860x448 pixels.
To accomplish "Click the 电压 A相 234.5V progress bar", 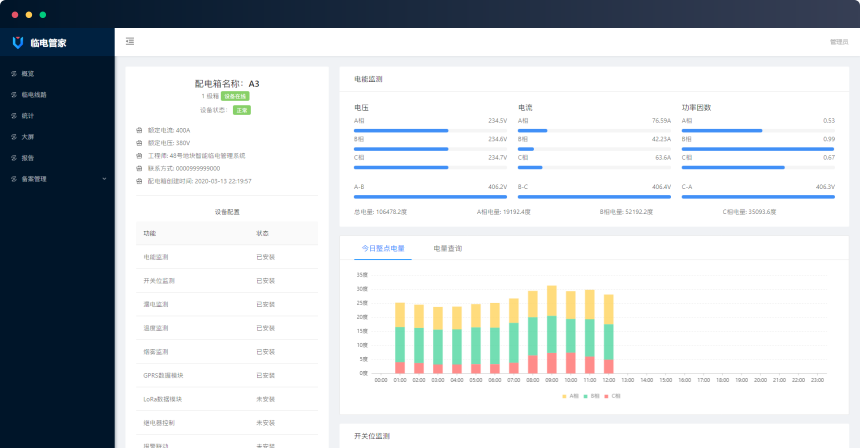I will 431,131.
